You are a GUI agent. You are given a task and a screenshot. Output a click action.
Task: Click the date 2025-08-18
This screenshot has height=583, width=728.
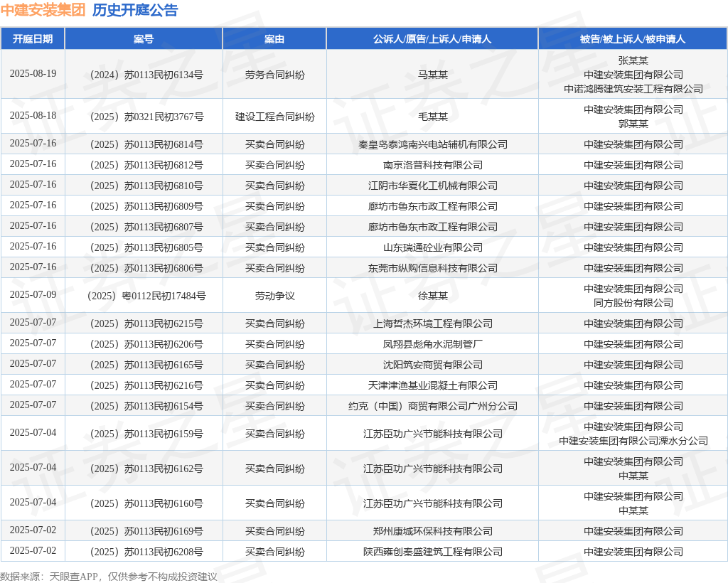tap(33, 115)
